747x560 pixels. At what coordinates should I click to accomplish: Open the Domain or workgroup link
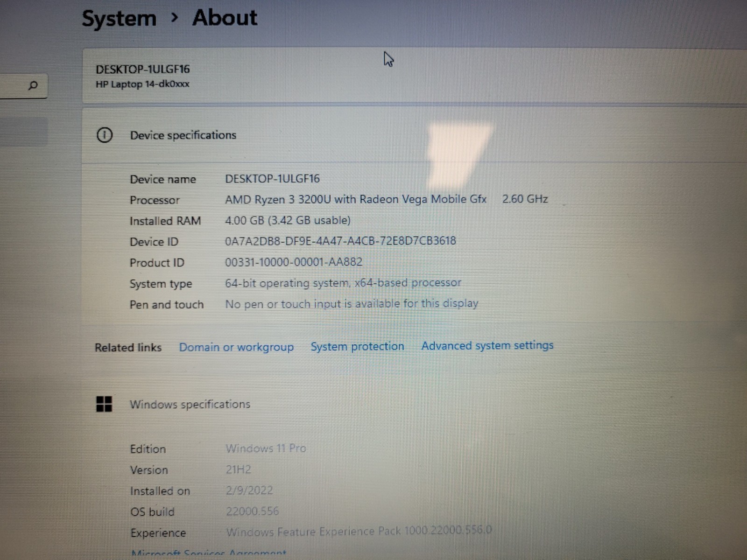tap(236, 347)
